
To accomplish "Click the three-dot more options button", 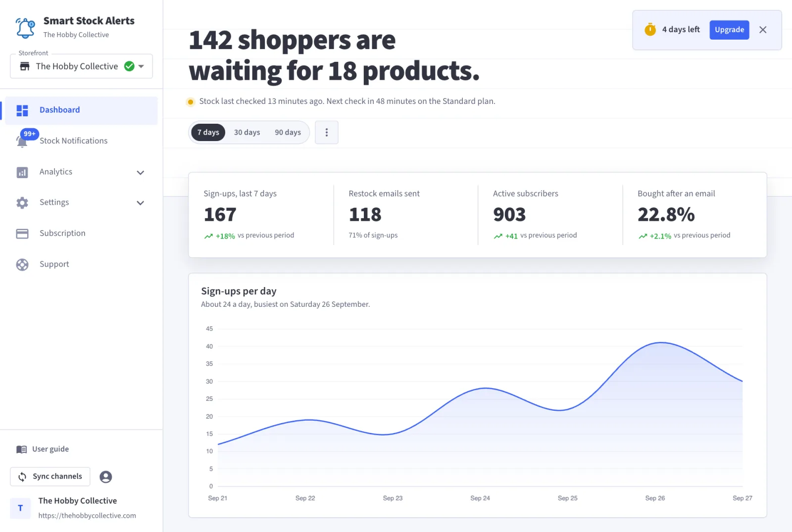I will tap(327, 133).
